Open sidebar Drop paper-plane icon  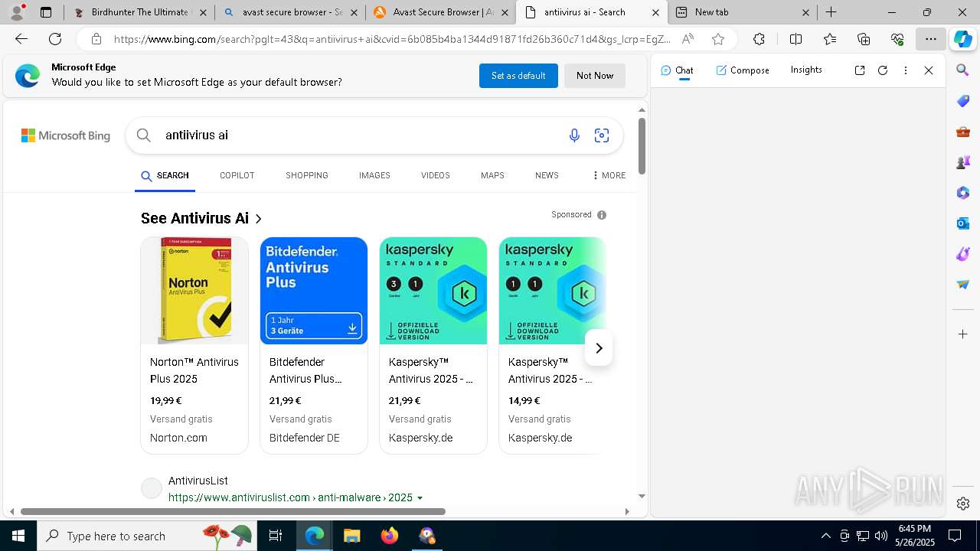point(963,285)
